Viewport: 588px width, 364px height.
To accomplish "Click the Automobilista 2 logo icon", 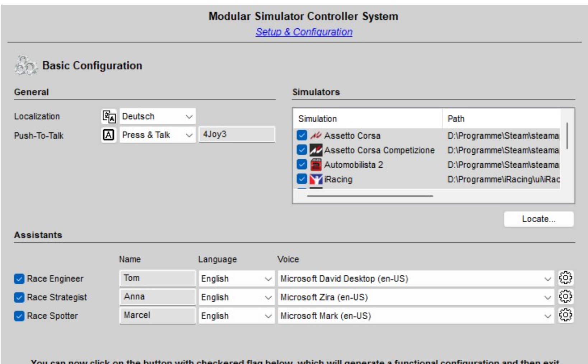I will pyautogui.click(x=316, y=165).
